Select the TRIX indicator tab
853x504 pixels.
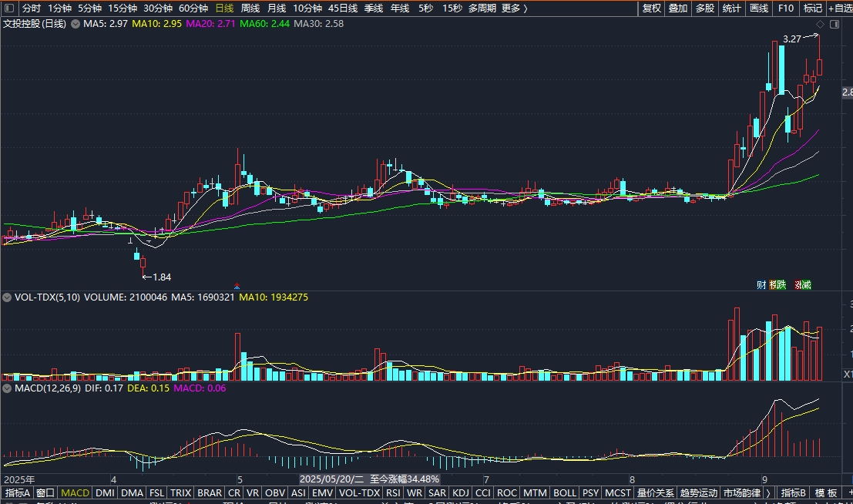[180, 492]
